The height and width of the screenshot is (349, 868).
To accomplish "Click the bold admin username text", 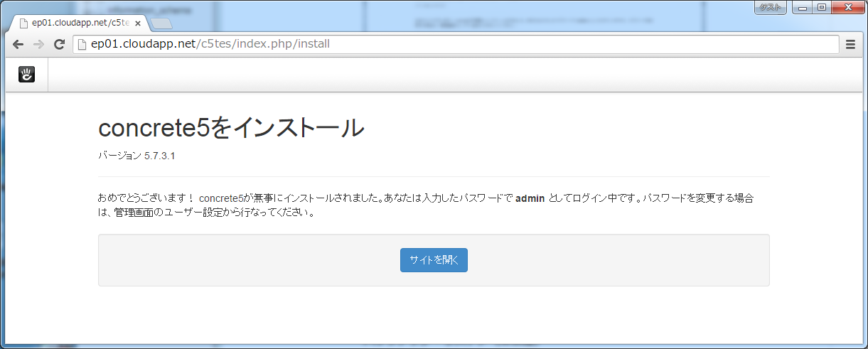I will pos(530,198).
